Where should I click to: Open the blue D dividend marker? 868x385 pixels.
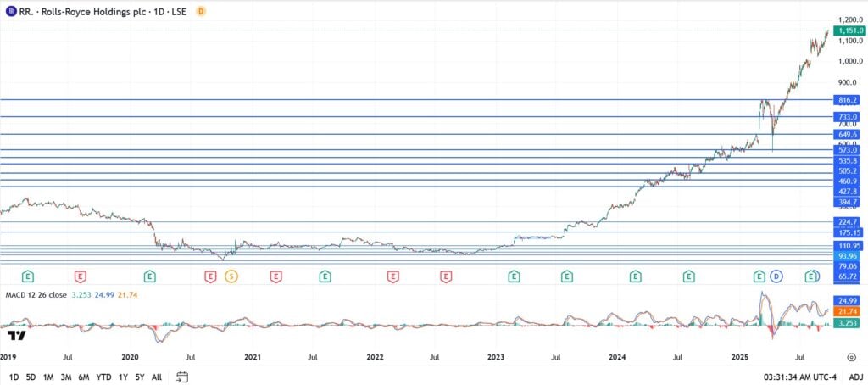(x=776, y=276)
